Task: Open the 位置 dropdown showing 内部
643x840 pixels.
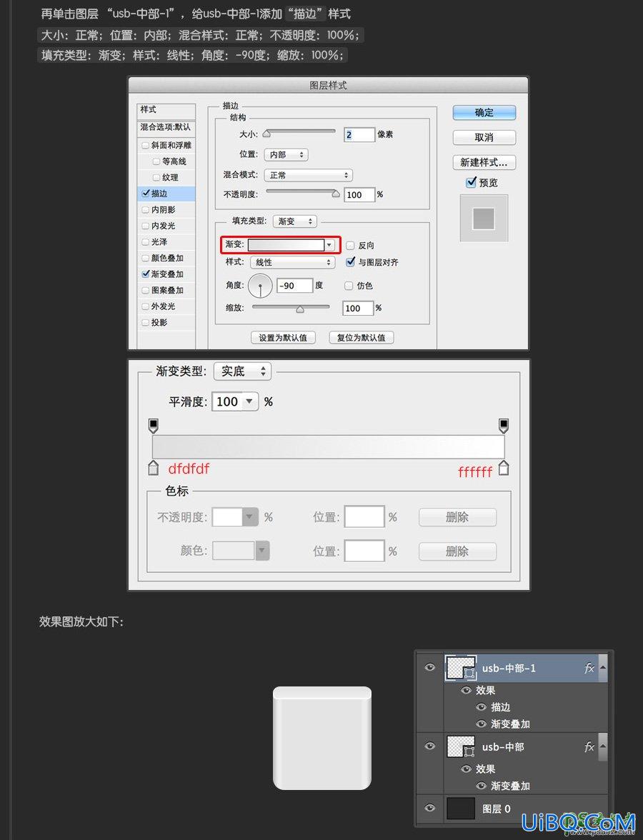Action: pyautogui.click(x=286, y=154)
